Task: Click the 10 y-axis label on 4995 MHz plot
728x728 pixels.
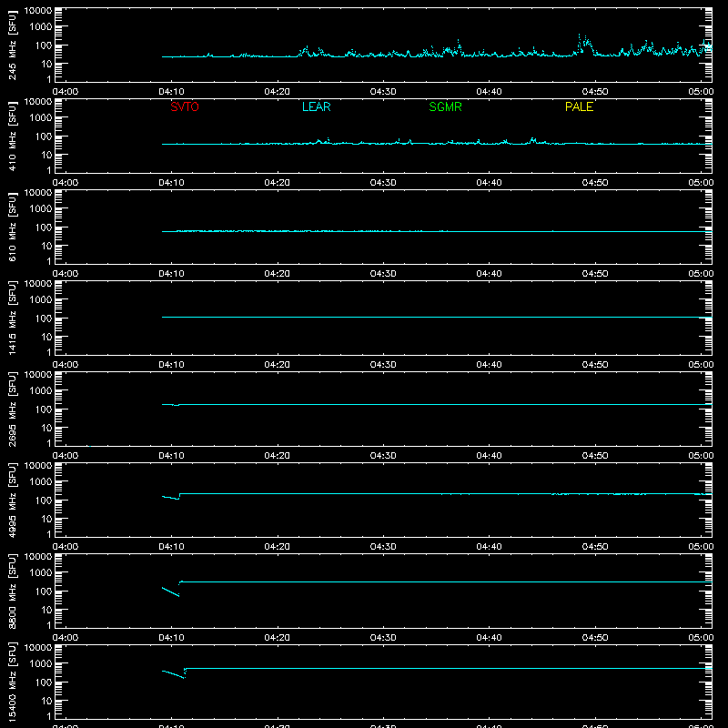Action: point(46,519)
